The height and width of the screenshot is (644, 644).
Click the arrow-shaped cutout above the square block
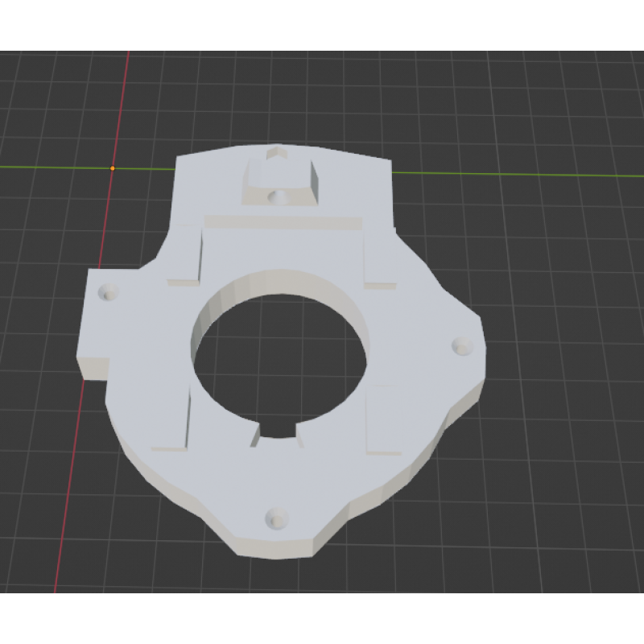(278, 151)
